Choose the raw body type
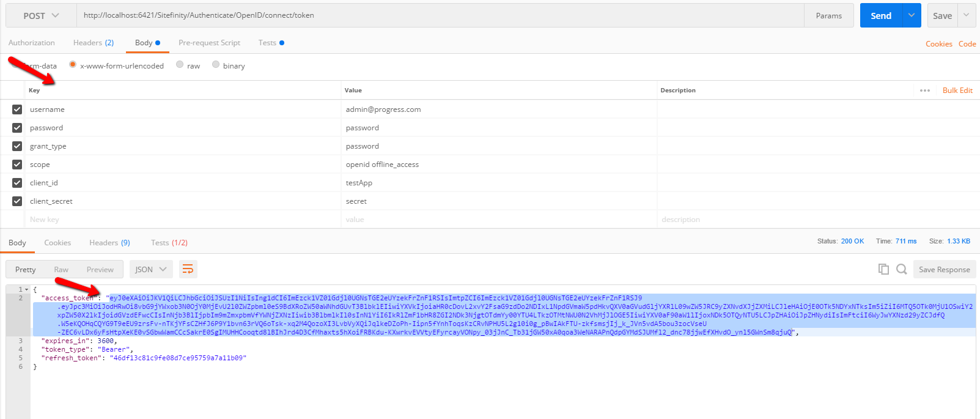The width and height of the screenshot is (980, 419). [180, 65]
